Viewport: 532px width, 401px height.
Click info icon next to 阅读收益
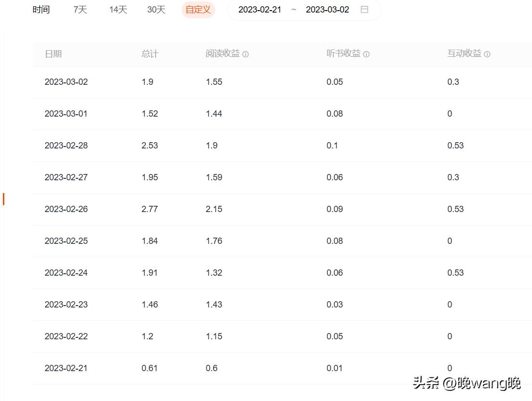click(x=246, y=54)
